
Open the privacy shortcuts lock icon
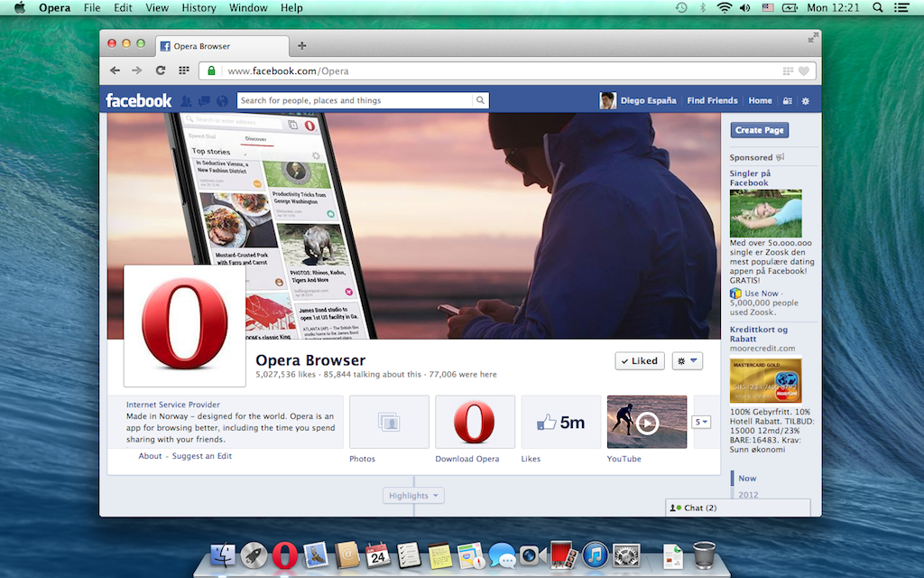pyautogui.click(x=787, y=101)
